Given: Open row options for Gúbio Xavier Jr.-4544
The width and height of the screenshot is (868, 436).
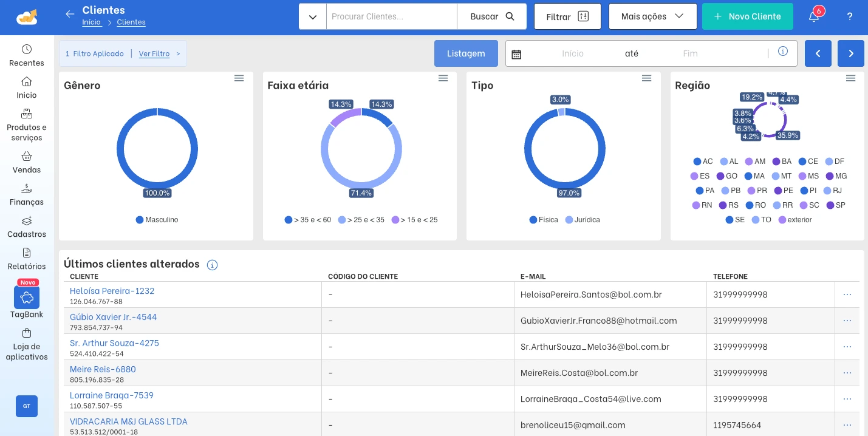Looking at the screenshot, I should [x=847, y=321].
